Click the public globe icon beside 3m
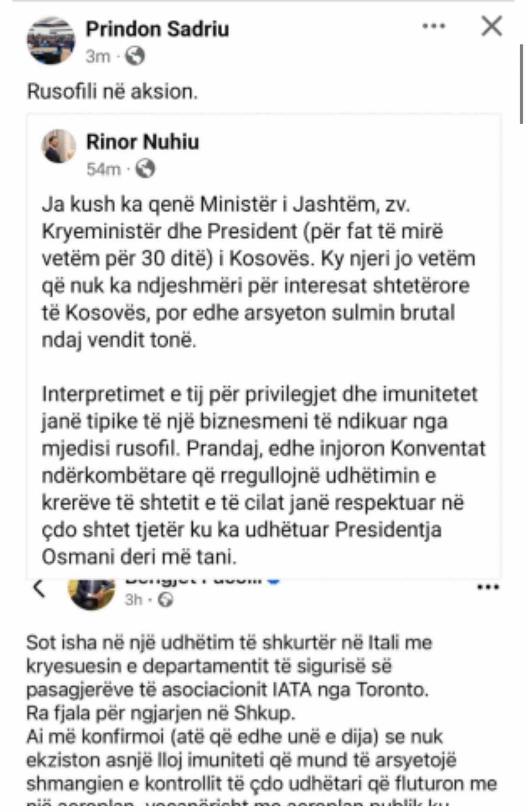The image size is (527, 812). (135, 56)
